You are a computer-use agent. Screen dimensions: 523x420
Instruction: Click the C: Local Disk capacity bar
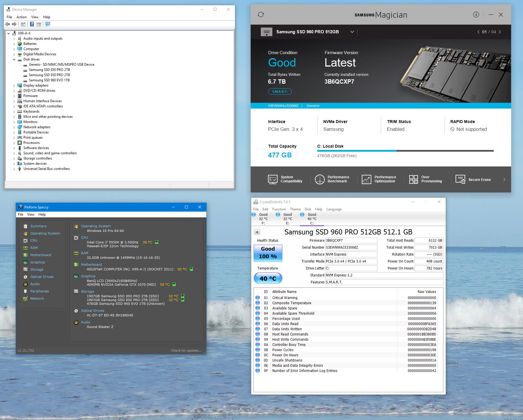click(405, 151)
